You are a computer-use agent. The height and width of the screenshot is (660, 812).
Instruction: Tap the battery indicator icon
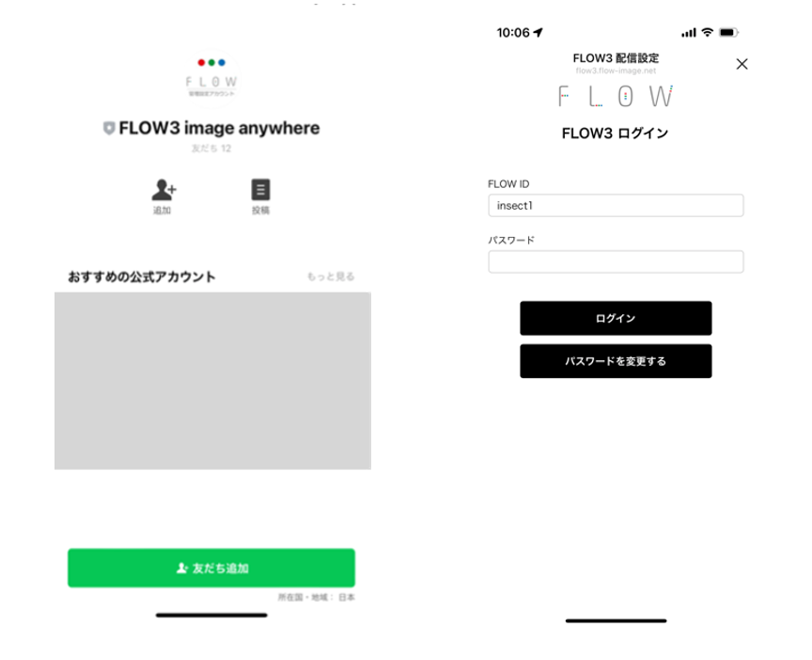(729, 33)
